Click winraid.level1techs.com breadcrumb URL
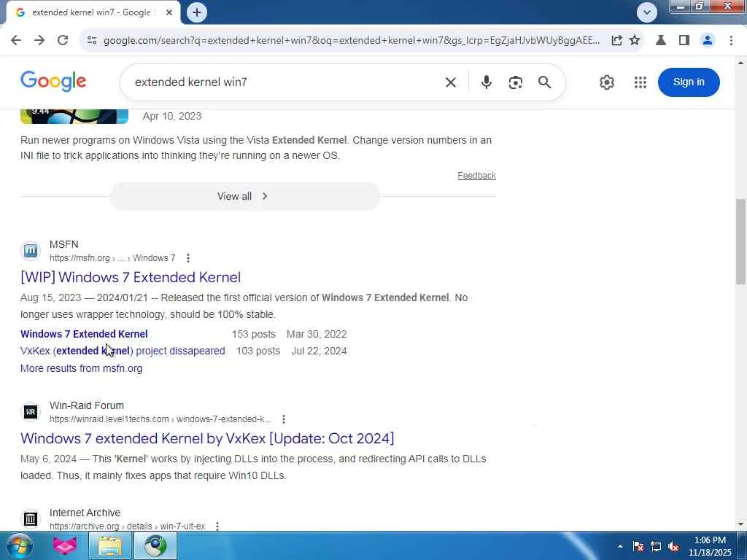 pos(160,419)
